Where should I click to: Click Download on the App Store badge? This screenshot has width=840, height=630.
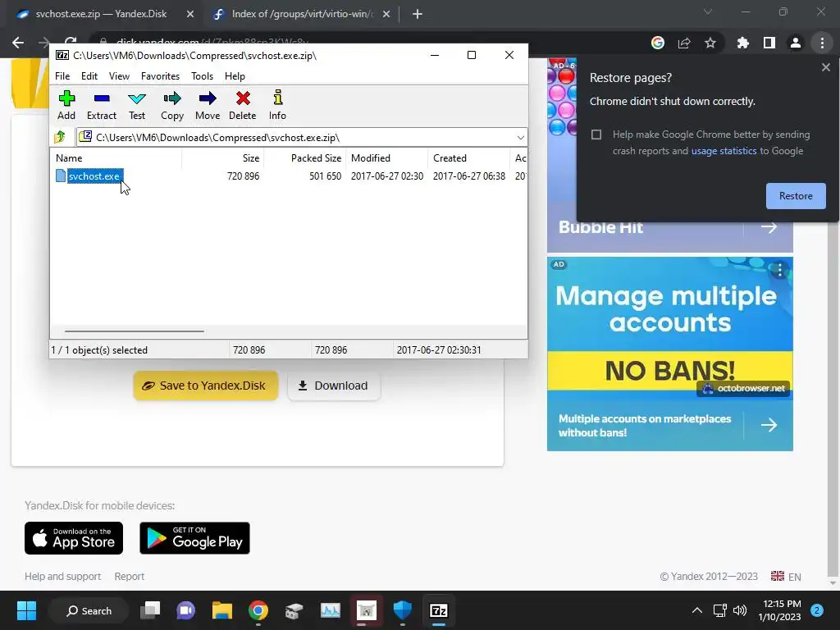pos(74,538)
